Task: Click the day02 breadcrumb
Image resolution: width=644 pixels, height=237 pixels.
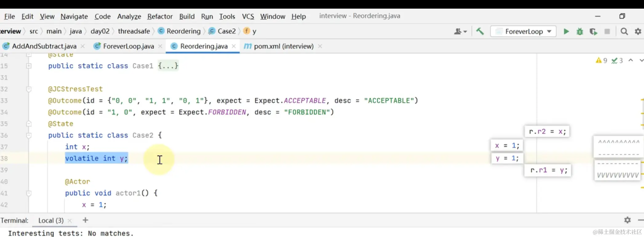Action: click(x=100, y=31)
